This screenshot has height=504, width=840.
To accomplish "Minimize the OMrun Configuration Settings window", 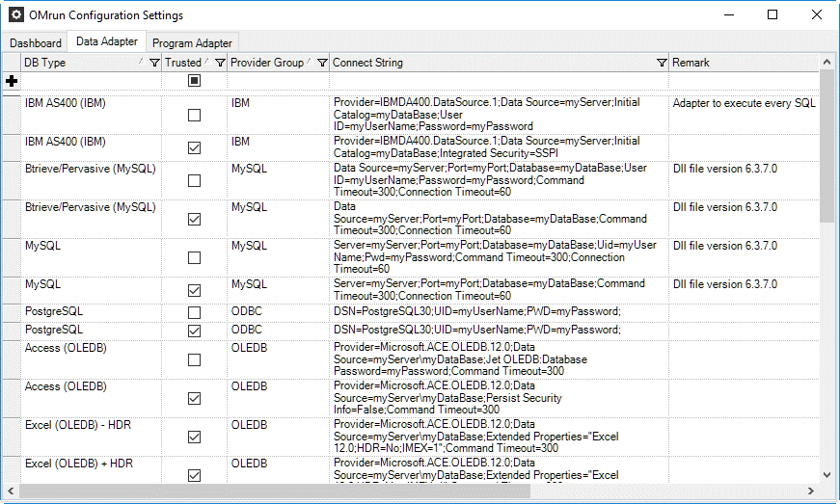I will pos(729,15).
